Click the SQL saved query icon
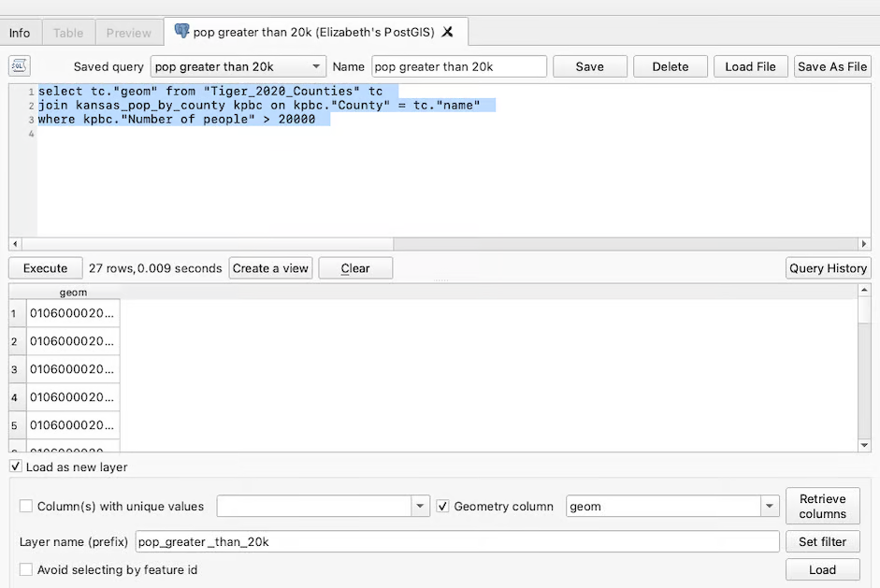 (x=20, y=66)
